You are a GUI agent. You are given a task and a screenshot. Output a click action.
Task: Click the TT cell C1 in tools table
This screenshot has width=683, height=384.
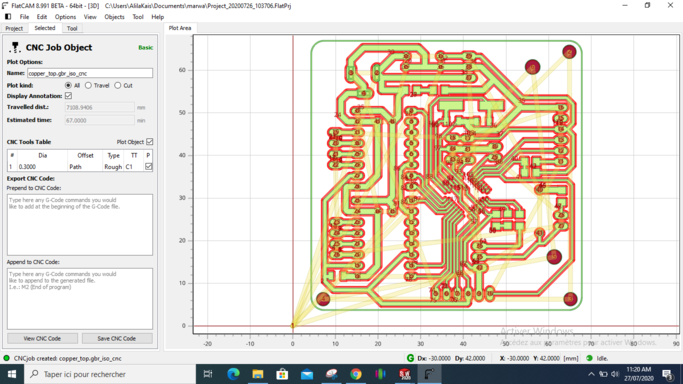[x=134, y=167]
